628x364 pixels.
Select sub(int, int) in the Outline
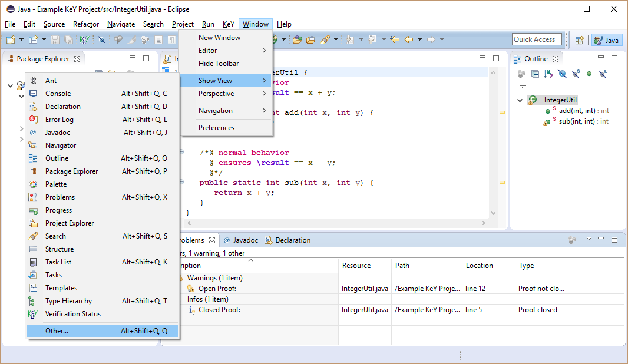(576, 121)
